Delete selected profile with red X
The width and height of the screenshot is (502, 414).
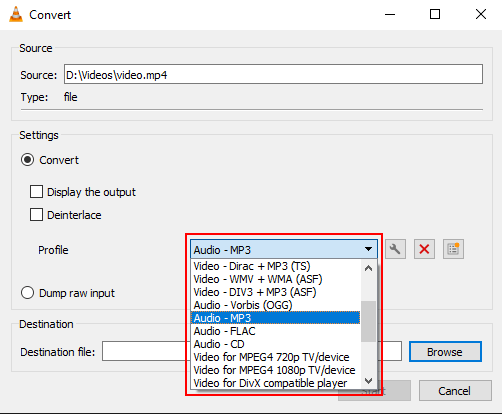point(424,249)
